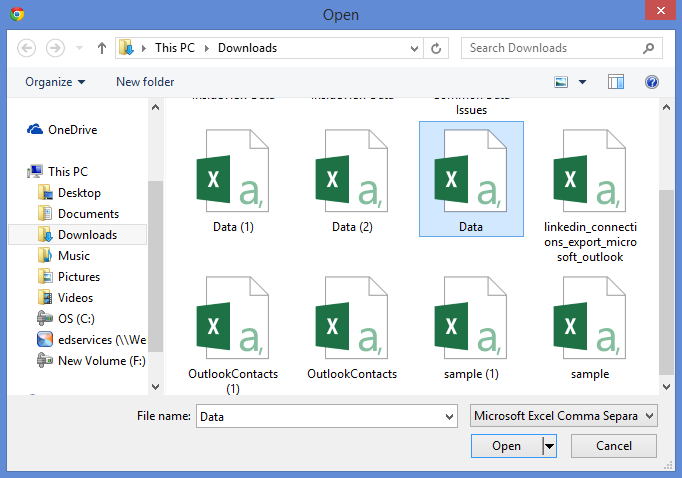682x478 pixels.
Task: Open the Organize menu
Action: [x=55, y=82]
